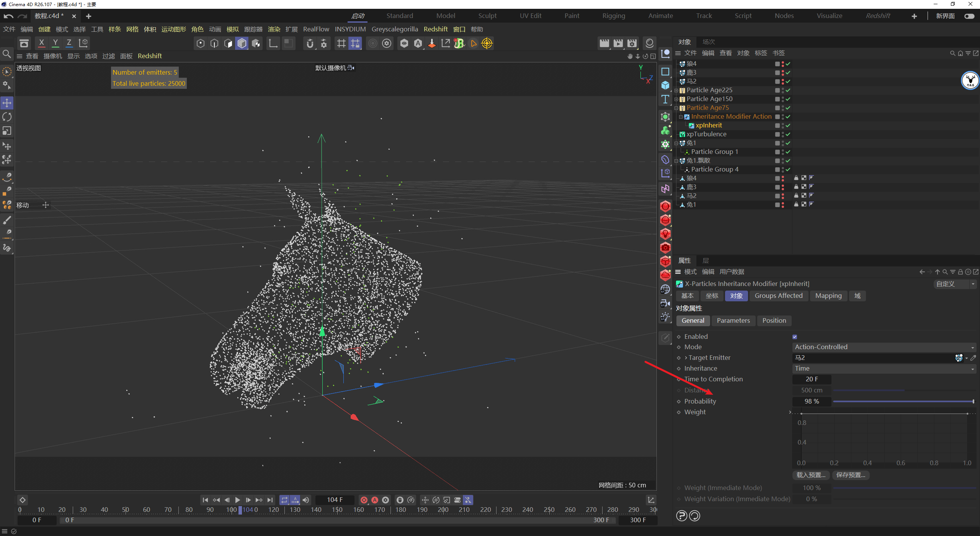
Task: Click the 载入预置 load preset button
Action: pos(810,475)
